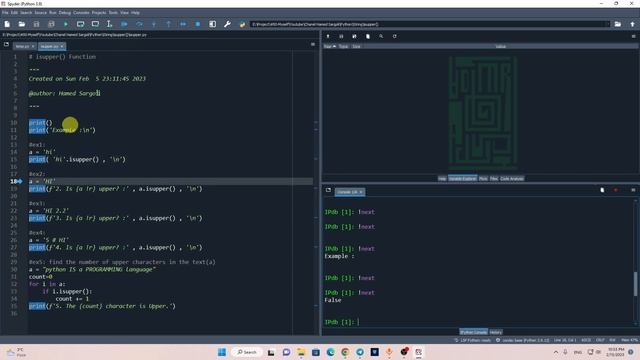Refresh variables icon
Image resolution: width=640 pixels, height=360 pixels.
coord(394,36)
